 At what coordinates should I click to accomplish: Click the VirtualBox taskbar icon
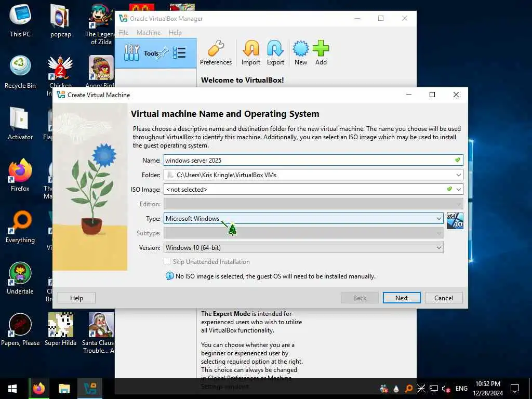(x=90, y=389)
